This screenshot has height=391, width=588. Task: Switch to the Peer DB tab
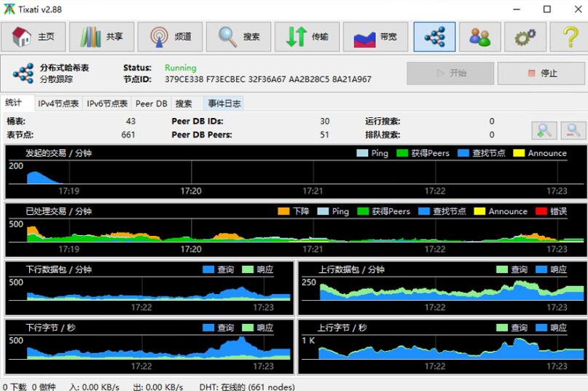coord(152,104)
